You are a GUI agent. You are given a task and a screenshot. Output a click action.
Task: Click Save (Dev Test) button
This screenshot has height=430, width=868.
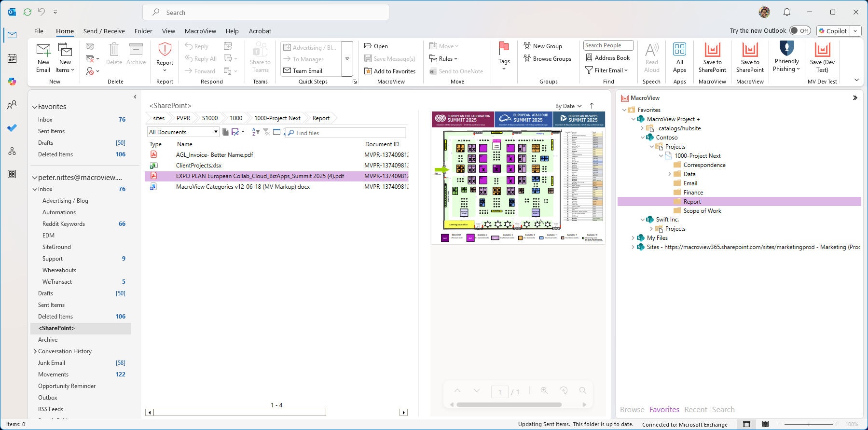(x=822, y=58)
